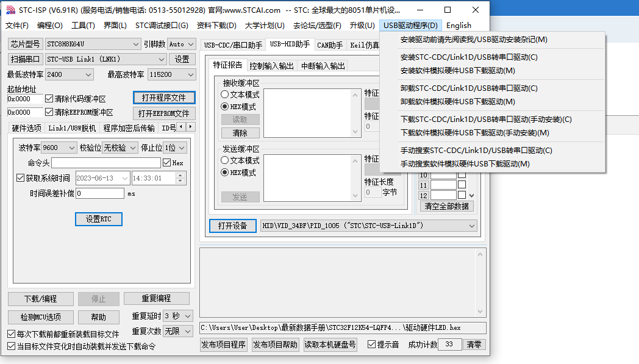Open the serial port STC-USB Link1 dropdown
This screenshot has width=639, height=364.
106,59
